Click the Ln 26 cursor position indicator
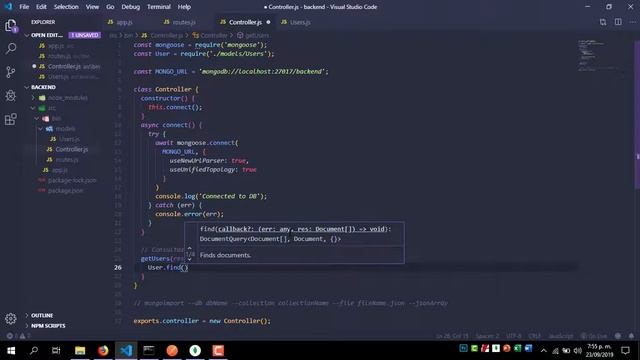This screenshot has height=360, width=640. [x=452, y=336]
